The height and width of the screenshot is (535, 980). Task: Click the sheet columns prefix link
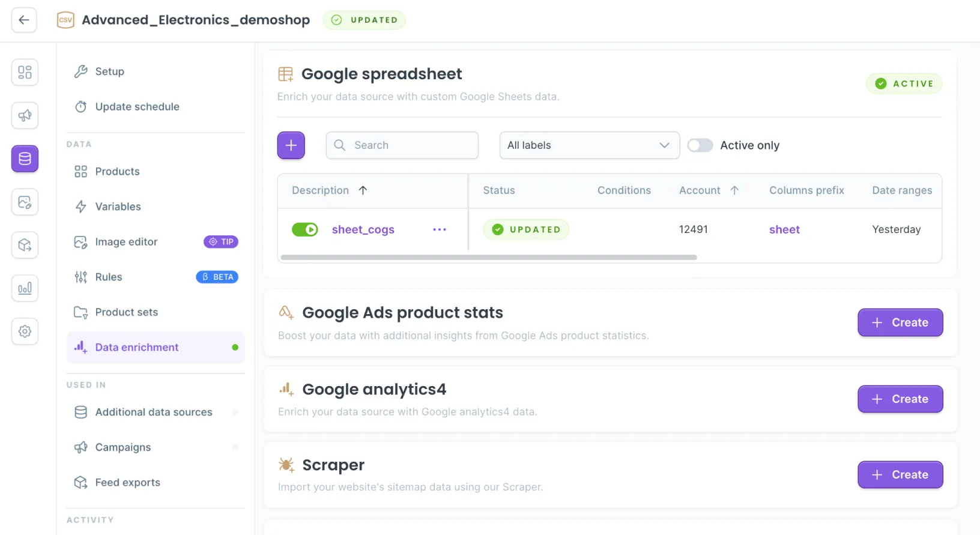point(784,229)
